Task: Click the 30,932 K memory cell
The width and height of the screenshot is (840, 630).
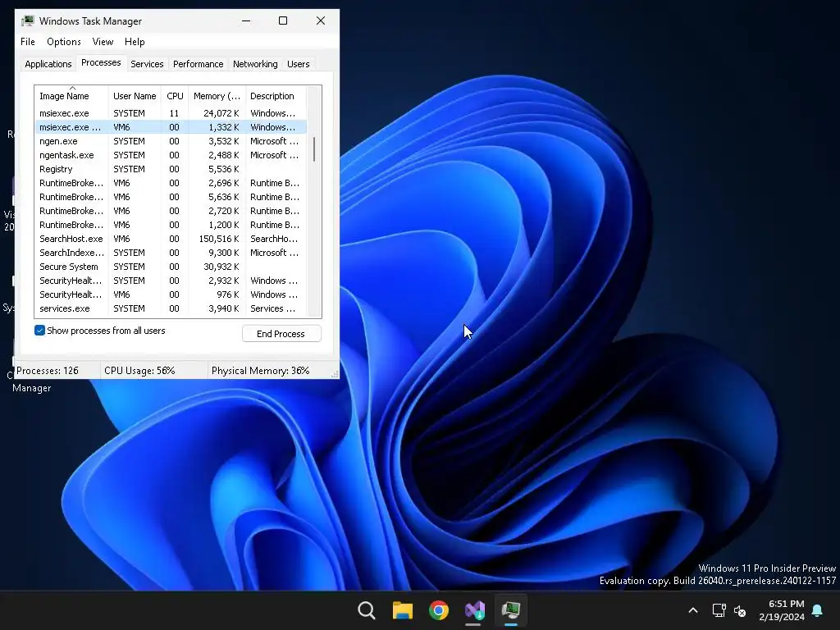Action: pyautogui.click(x=221, y=267)
